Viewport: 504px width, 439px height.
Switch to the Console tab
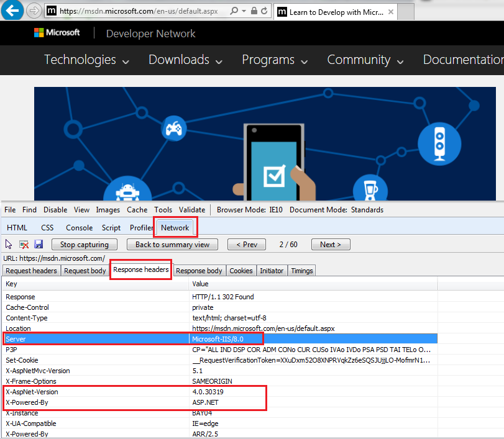[x=79, y=228]
